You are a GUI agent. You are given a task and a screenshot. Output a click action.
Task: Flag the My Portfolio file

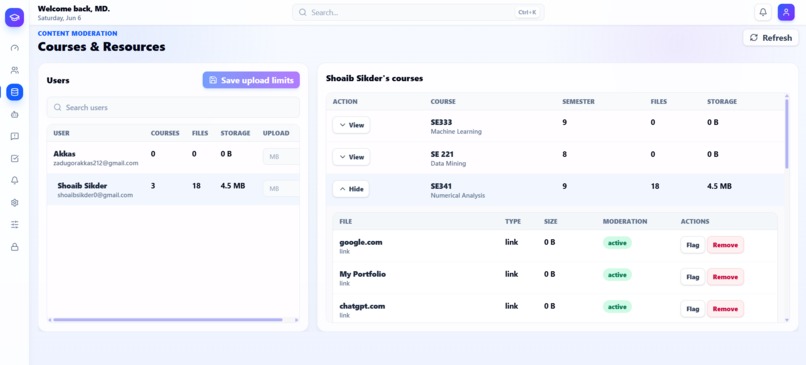coord(692,277)
